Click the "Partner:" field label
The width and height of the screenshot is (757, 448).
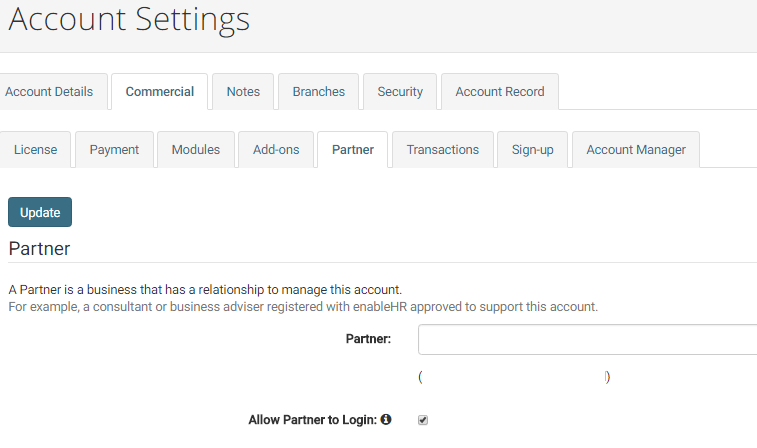(x=368, y=339)
